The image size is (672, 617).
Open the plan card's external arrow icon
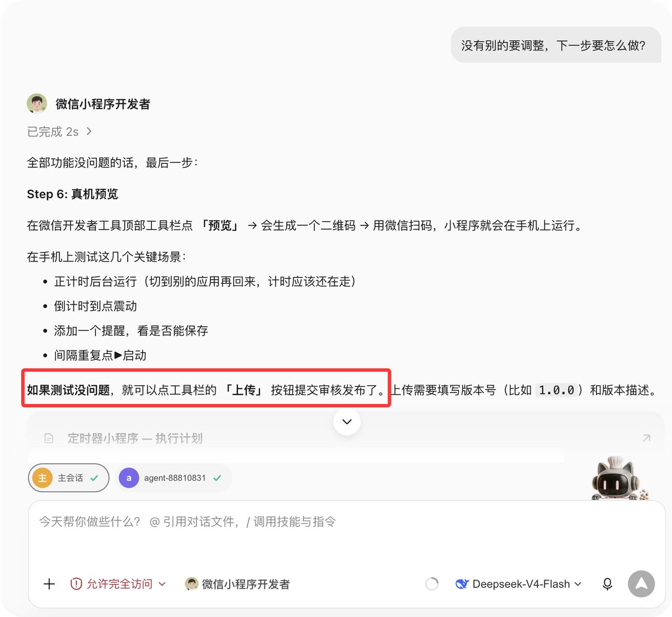[x=646, y=438]
